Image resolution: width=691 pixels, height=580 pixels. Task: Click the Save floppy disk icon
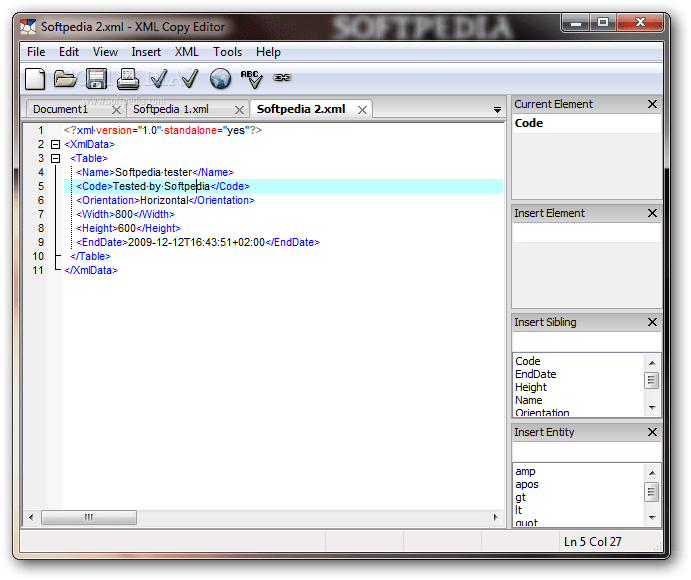click(97, 79)
